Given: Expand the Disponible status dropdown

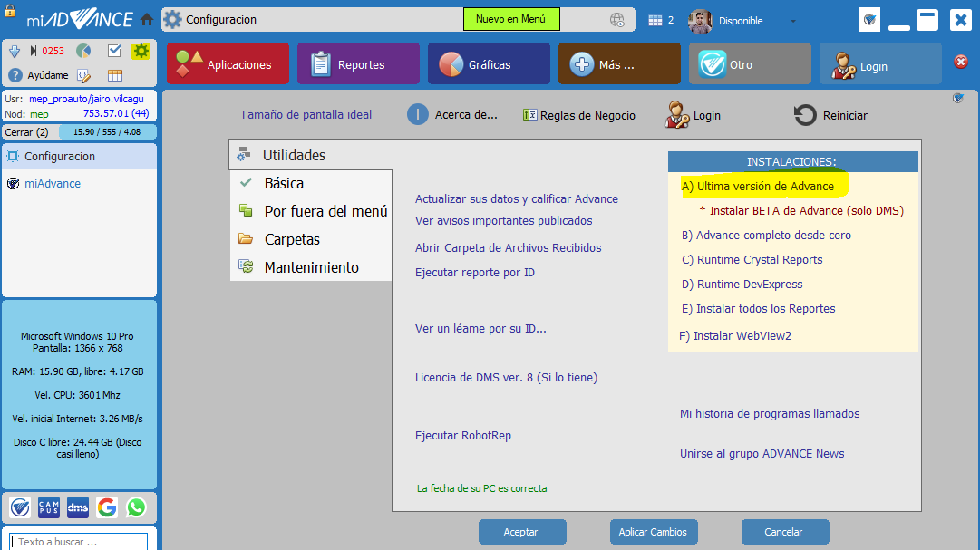Looking at the screenshot, I should pos(793,21).
